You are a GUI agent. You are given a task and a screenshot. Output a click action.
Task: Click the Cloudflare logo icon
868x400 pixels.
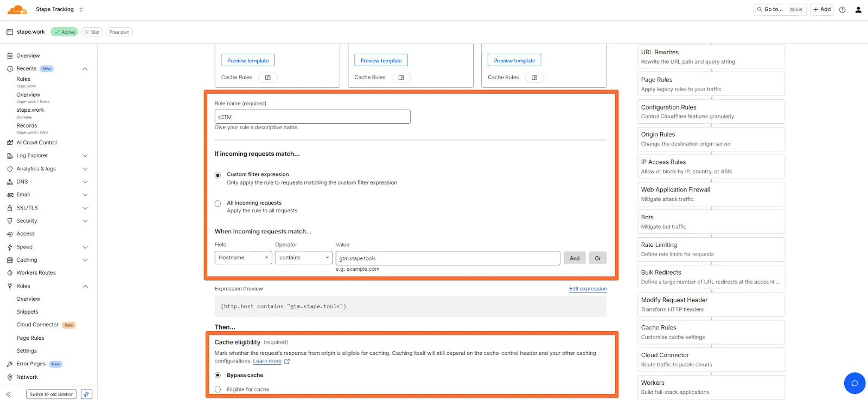17,9
